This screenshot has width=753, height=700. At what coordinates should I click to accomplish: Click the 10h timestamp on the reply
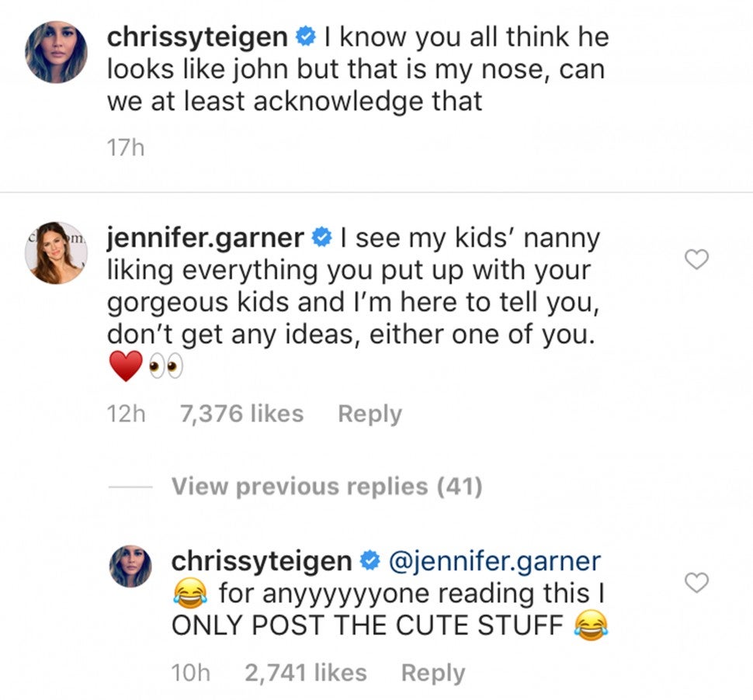(189, 673)
